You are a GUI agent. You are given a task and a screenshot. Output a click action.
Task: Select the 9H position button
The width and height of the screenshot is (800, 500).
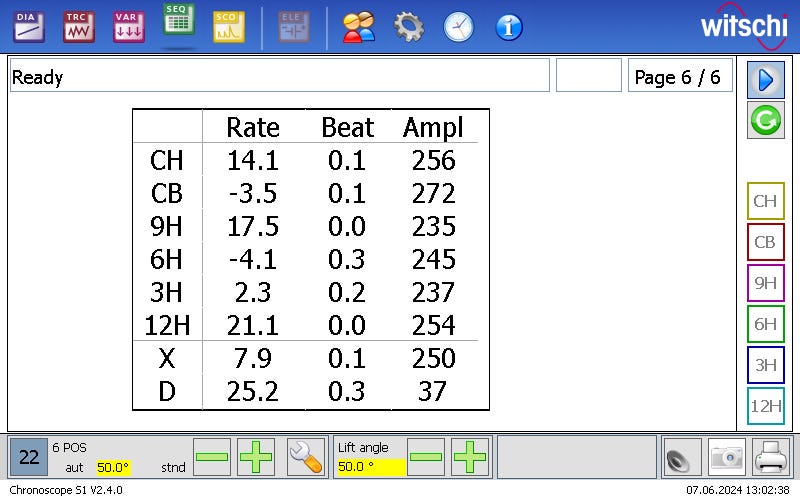click(766, 283)
